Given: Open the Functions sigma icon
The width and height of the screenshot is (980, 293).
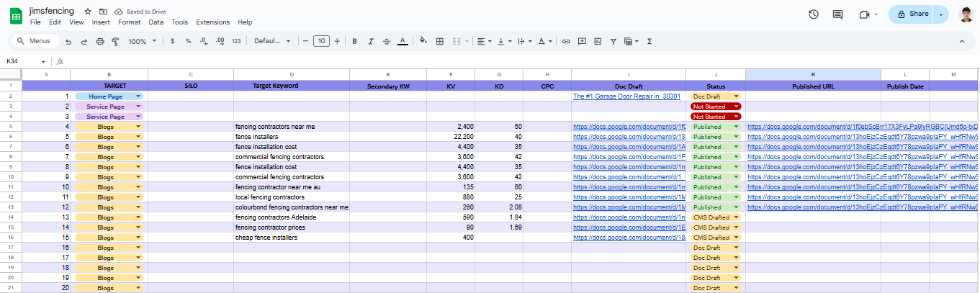Looking at the screenshot, I should (x=649, y=42).
